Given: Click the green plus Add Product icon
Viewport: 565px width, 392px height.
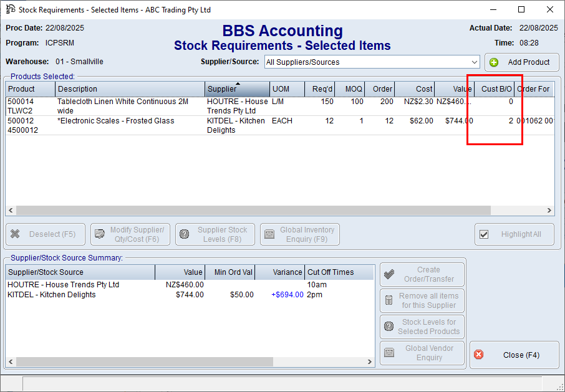Looking at the screenshot, I should tap(495, 62).
